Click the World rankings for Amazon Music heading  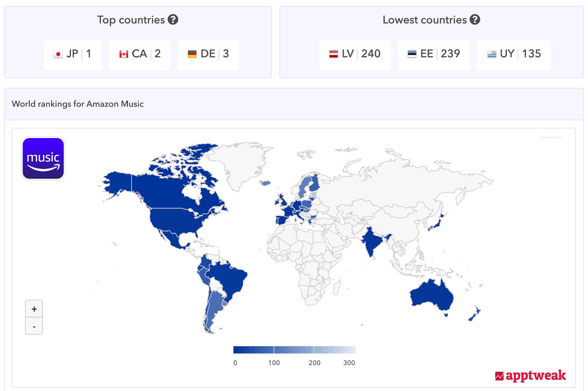[78, 104]
